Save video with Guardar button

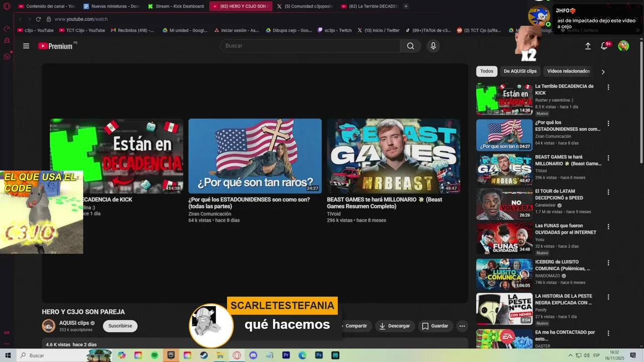(x=435, y=326)
